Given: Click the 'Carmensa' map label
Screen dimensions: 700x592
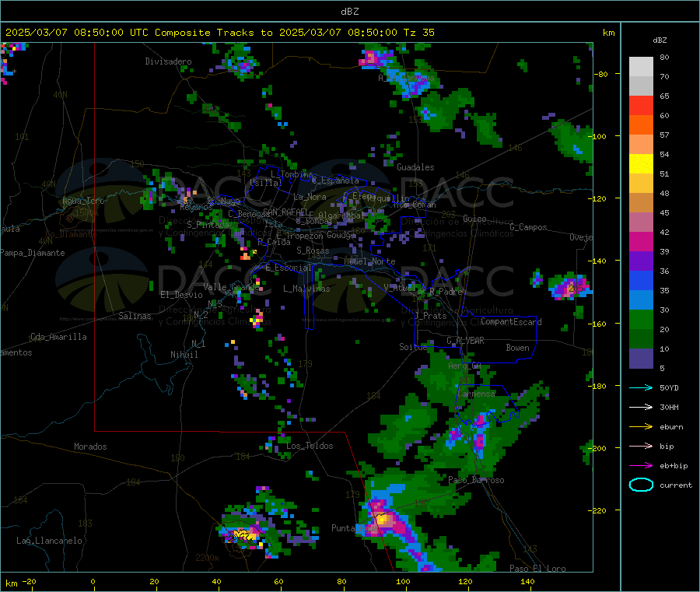Looking at the screenshot, I should [x=476, y=394].
